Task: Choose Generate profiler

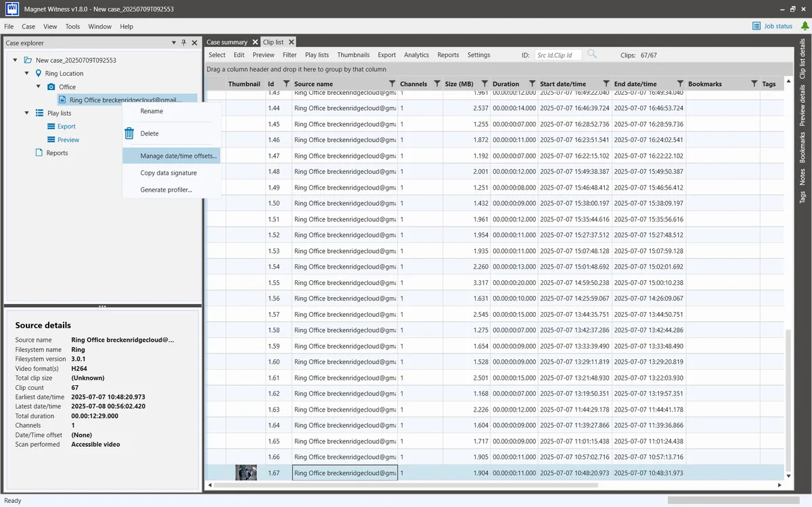Action: coord(166,190)
